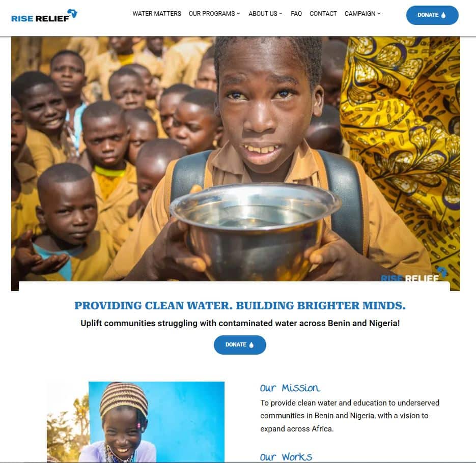Image resolution: width=476 pixels, height=463 pixels.
Task: Click the photo of smiling girl in cap
Action: point(136,422)
